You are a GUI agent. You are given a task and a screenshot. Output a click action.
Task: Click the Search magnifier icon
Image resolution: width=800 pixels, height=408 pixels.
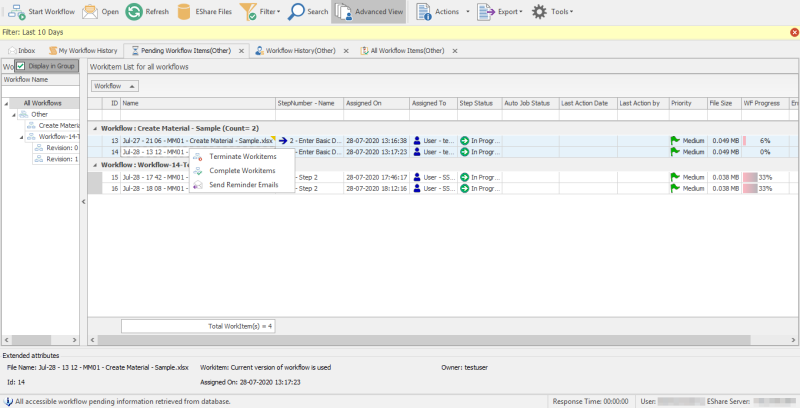[x=297, y=12]
